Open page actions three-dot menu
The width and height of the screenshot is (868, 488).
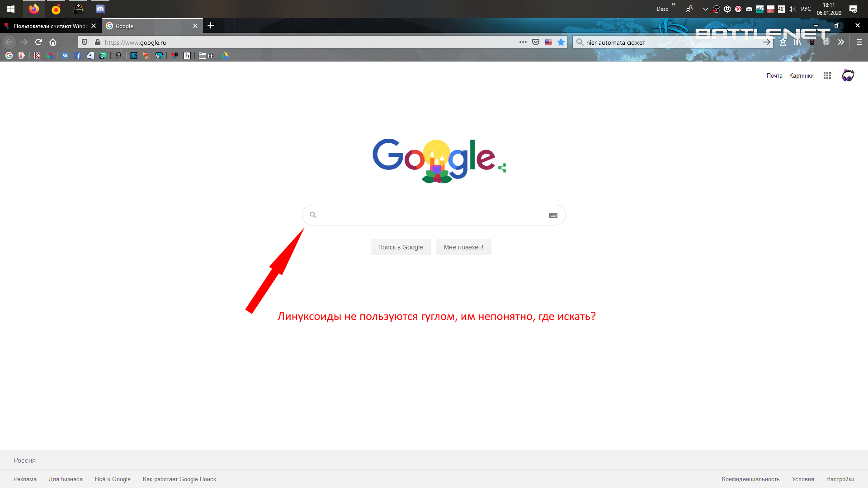pos(523,42)
